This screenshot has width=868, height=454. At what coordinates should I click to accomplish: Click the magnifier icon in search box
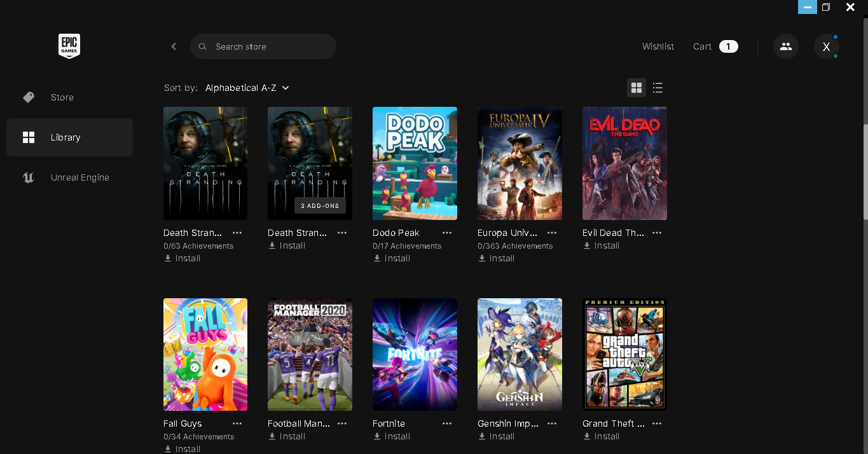(x=203, y=46)
